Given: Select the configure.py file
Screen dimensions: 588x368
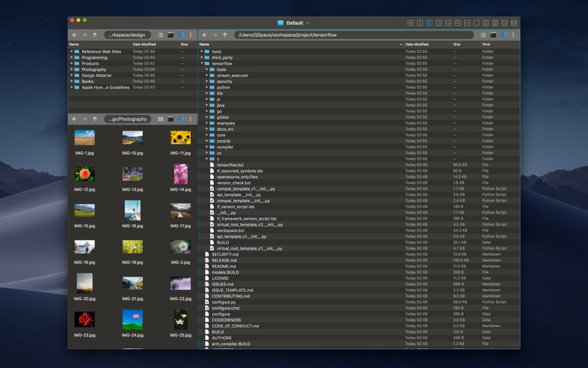Looking at the screenshot, I should pos(359,302).
